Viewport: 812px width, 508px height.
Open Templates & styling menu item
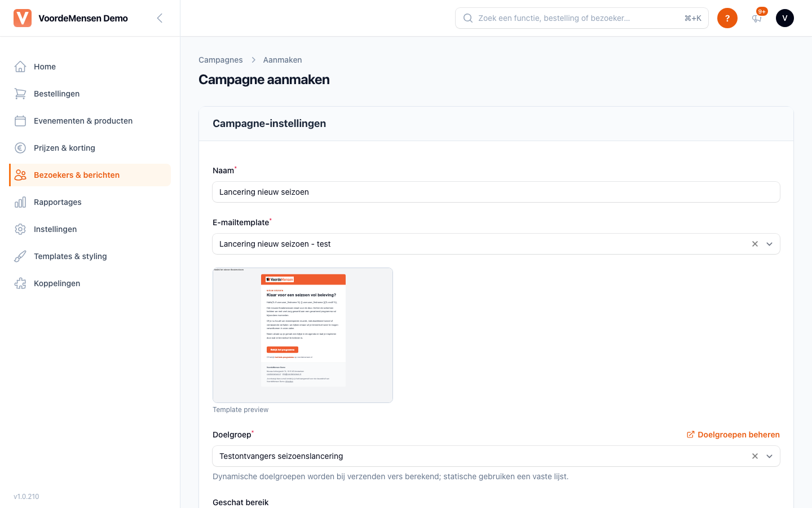pyautogui.click(x=90, y=256)
